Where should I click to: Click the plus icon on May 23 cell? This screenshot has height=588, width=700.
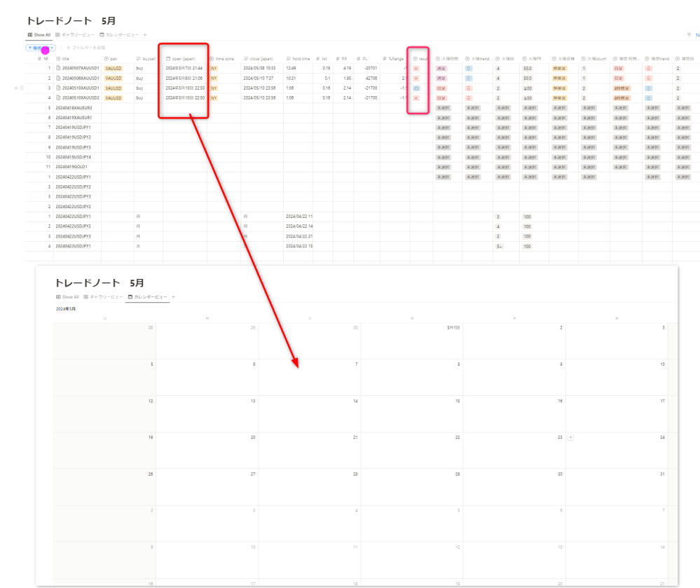pos(570,437)
